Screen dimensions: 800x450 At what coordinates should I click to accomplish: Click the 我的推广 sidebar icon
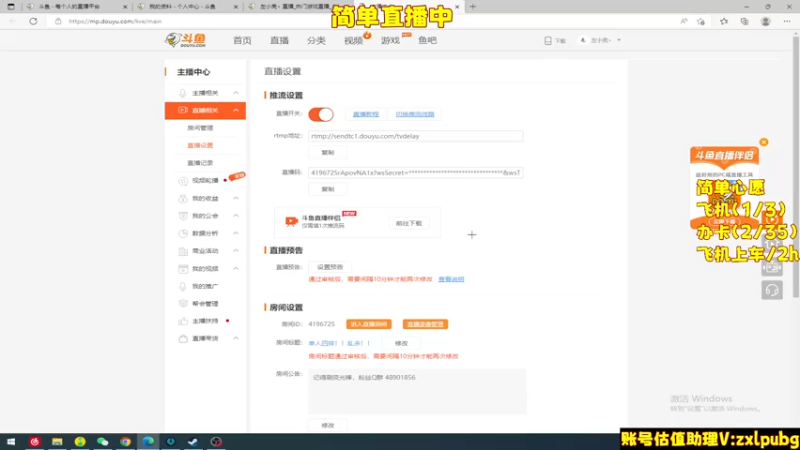pyautogui.click(x=183, y=286)
